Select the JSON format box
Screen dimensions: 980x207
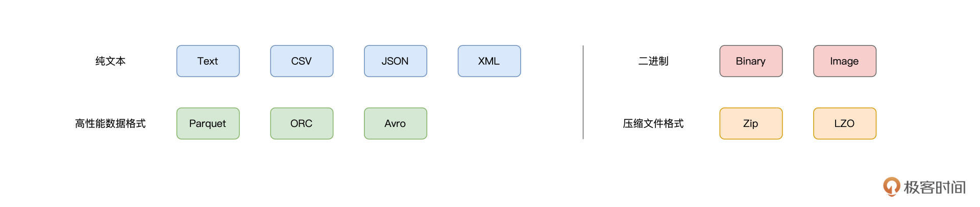(395, 61)
